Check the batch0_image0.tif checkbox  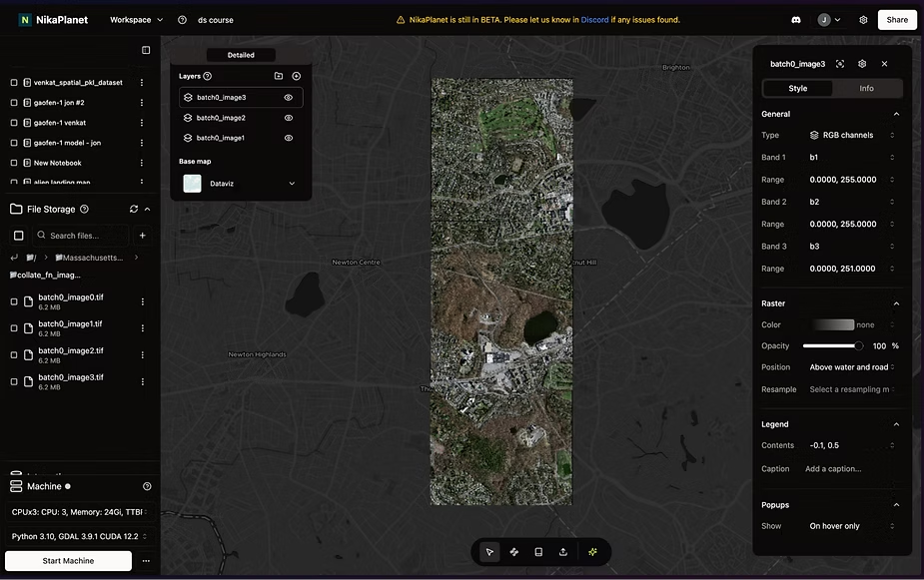(14, 301)
